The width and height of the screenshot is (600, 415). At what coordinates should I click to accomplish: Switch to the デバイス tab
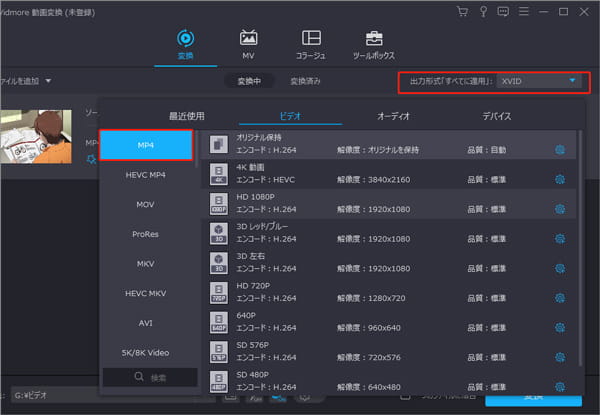497,116
